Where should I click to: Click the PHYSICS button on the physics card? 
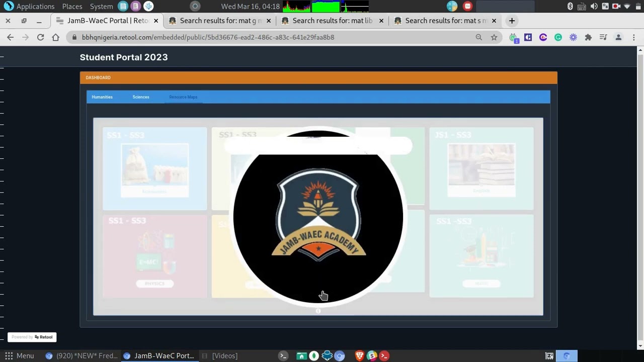(154, 284)
